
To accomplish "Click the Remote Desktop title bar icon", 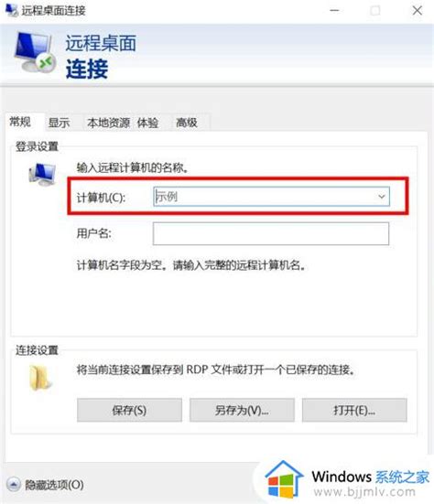I will (11, 10).
